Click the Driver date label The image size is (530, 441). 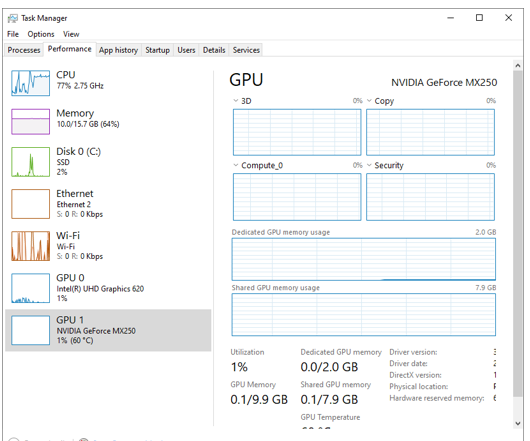pyautogui.click(x=408, y=364)
